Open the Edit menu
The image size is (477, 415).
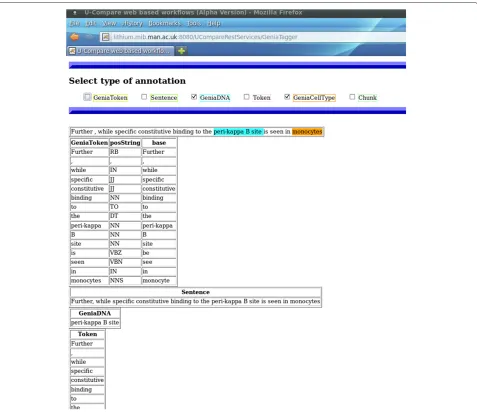91,23
